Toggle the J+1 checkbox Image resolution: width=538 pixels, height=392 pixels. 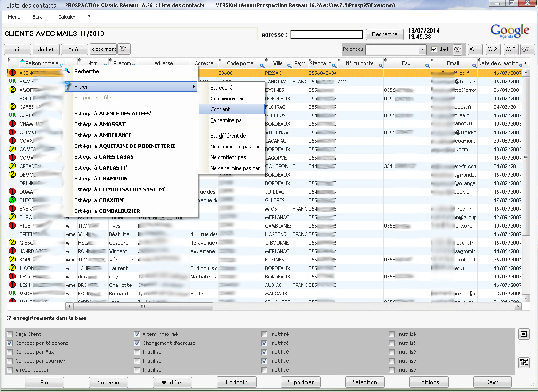pos(434,49)
